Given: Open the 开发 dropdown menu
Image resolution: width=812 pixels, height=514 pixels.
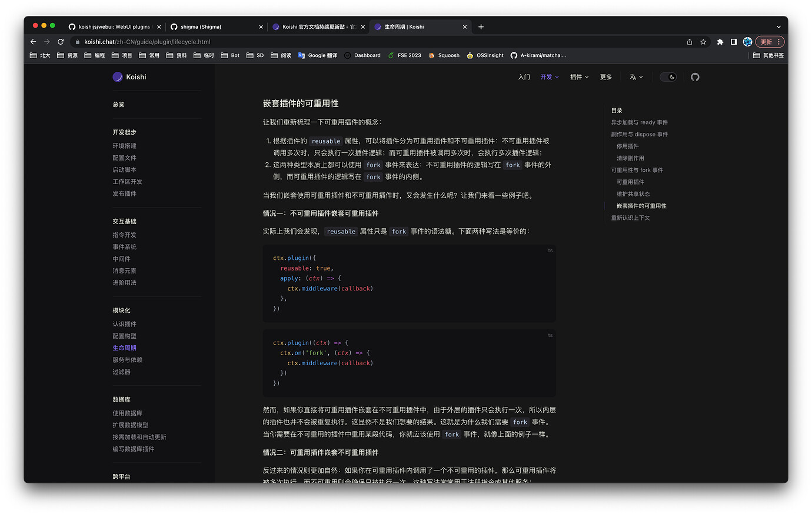Looking at the screenshot, I should point(548,76).
